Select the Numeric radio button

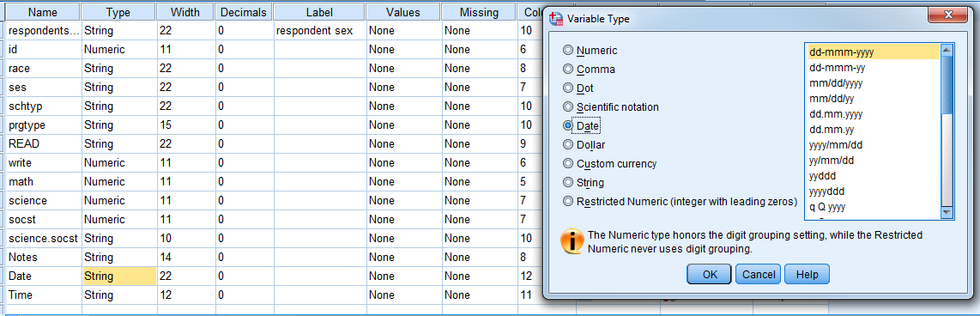click(568, 51)
